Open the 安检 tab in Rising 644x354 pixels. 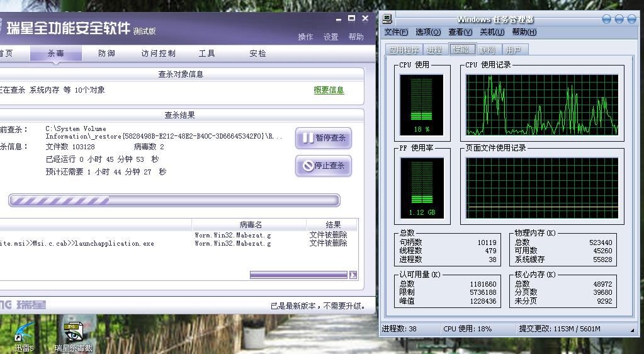[257, 54]
